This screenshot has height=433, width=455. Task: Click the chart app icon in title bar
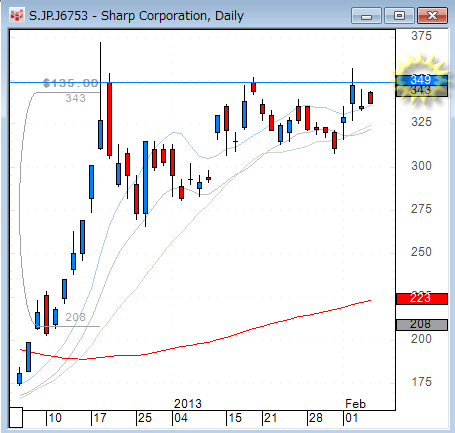tap(17, 16)
